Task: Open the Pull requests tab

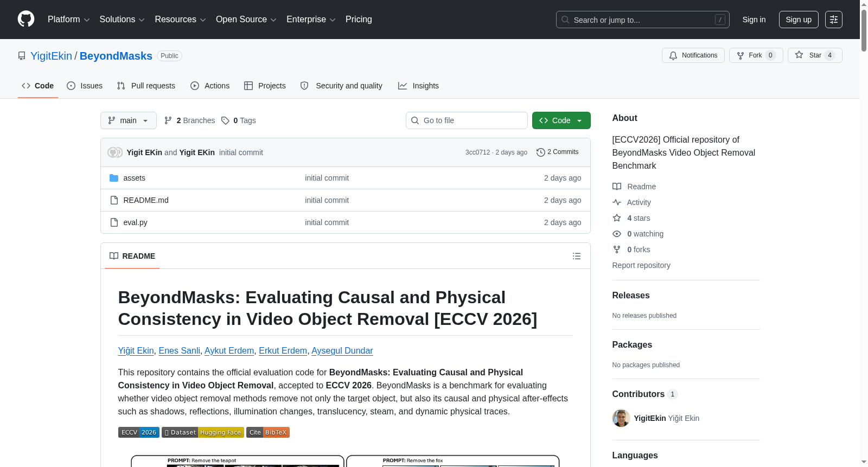Action: tap(146, 86)
